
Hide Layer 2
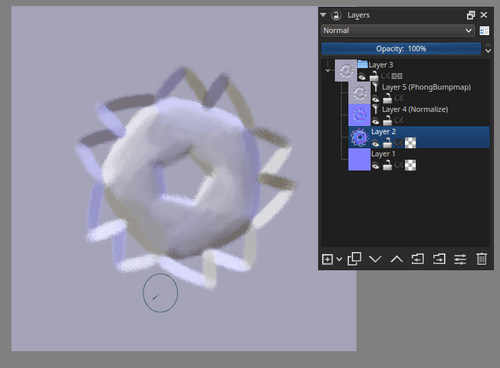coord(376,143)
